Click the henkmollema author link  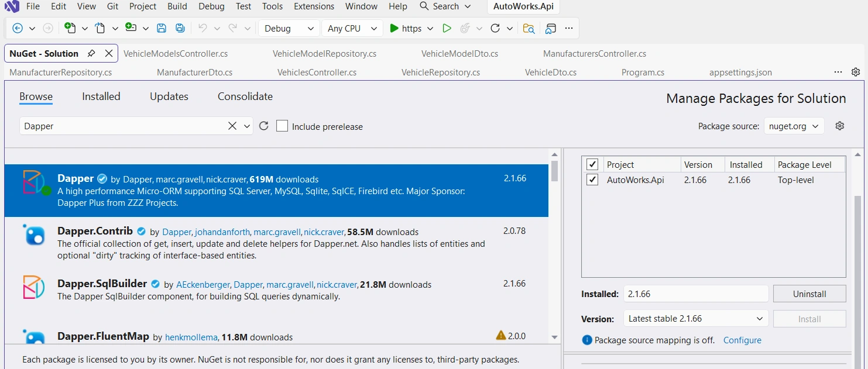click(191, 337)
